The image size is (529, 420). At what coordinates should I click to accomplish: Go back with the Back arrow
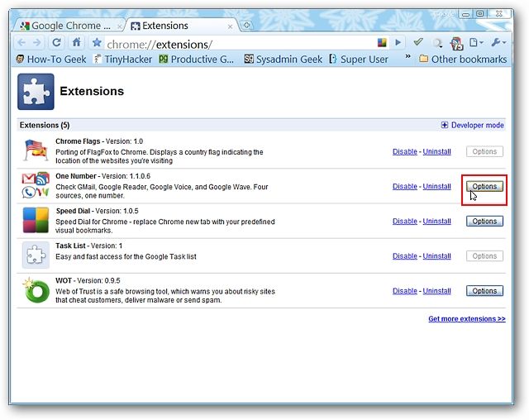pos(21,43)
